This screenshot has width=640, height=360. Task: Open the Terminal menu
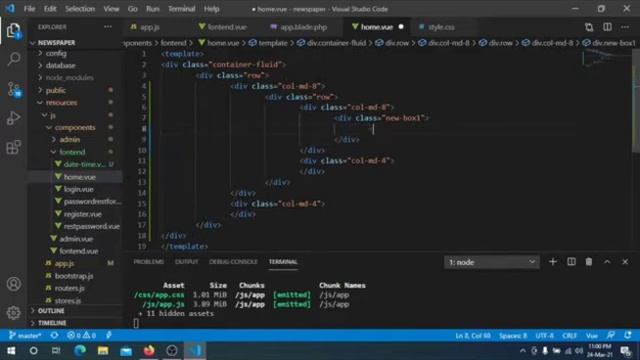pyautogui.click(x=182, y=9)
